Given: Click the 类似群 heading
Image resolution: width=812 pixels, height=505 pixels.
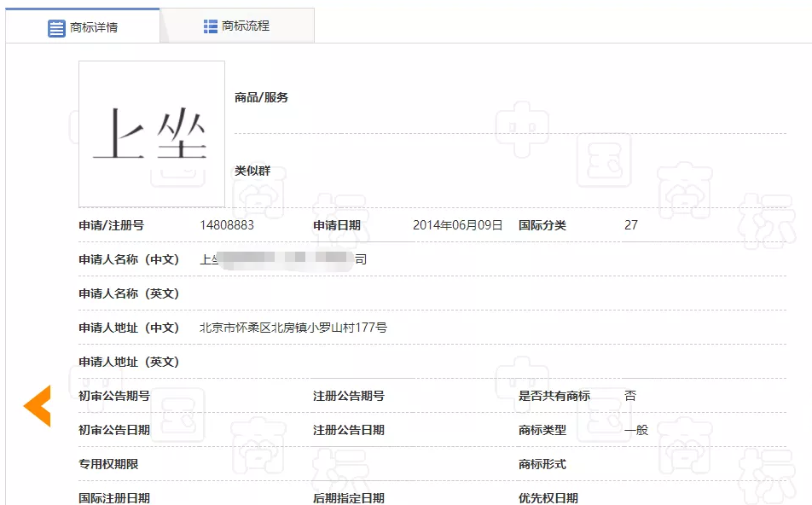Looking at the screenshot, I should (252, 171).
